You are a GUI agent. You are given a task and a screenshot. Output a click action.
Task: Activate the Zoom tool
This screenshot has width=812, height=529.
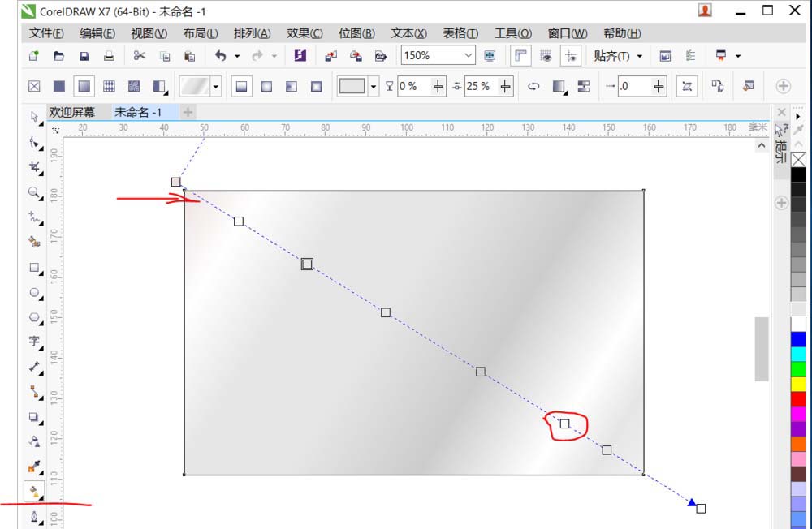[34, 193]
